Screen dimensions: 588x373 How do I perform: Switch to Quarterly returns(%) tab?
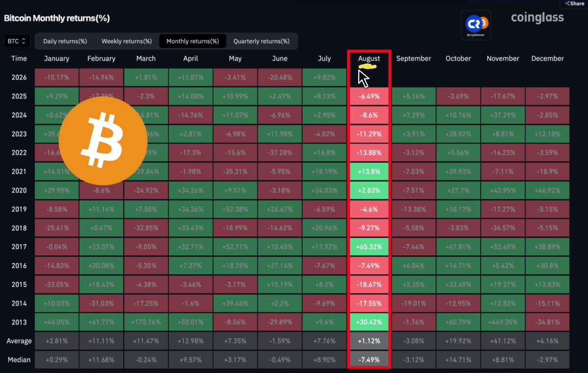click(x=261, y=41)
